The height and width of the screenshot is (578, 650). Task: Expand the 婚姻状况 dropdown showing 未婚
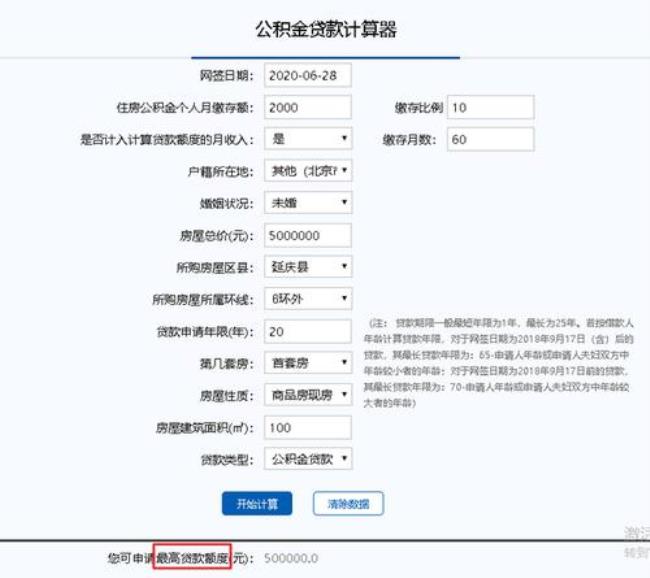tap(308, 202)
